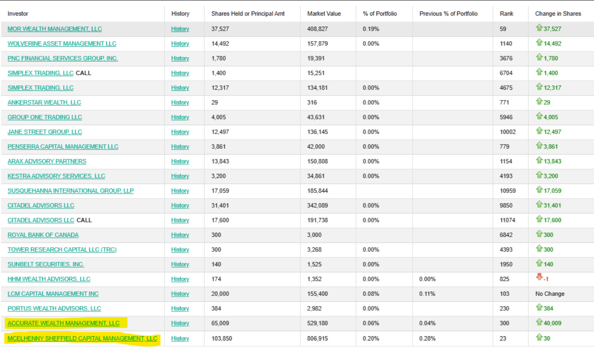Open MOR Wealth Management, LLC investor link
594x364 pixels.
[x=55, y=29]
